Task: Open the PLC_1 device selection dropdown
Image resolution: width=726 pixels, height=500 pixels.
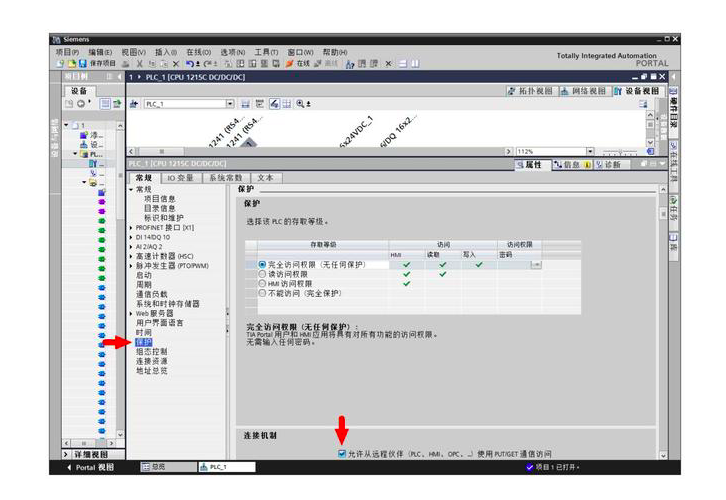Action: click(x=230, y=104)
